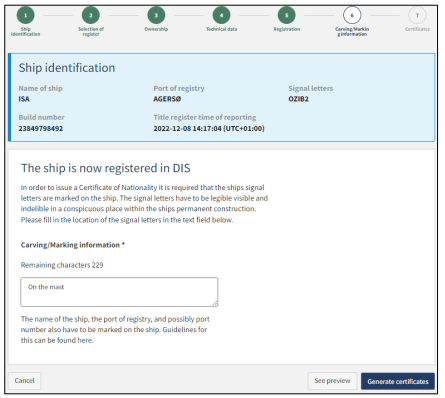Screen dimensions: 445x398
Task: Click the Carving/Marking information field label
Action: point(70,245)
